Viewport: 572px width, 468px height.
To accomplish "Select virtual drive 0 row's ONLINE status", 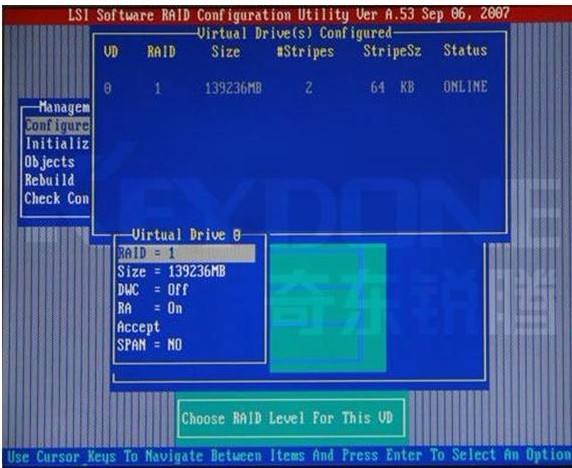I will coord(465,87).
